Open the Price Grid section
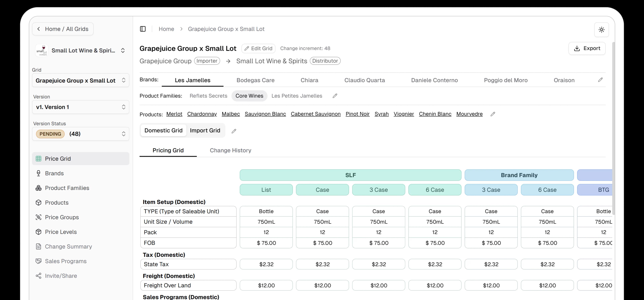Screen dimensions: 644x300 tap(58, 159)
